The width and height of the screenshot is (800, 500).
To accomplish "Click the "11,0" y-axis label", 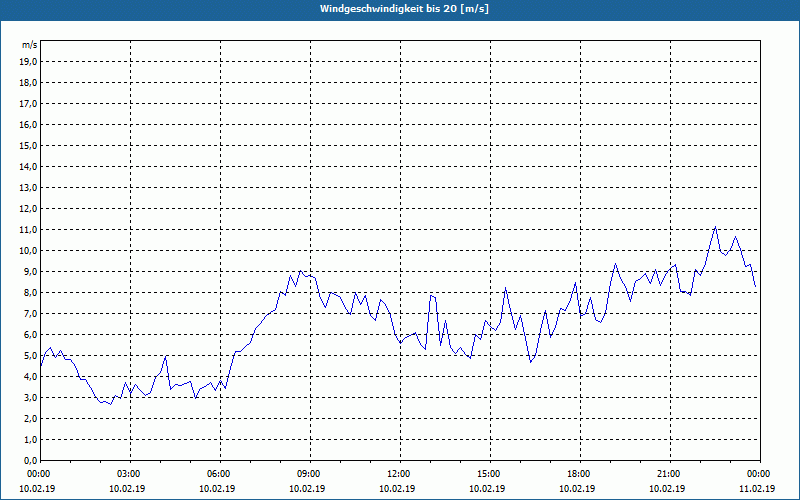I will (x=28, y=230).
